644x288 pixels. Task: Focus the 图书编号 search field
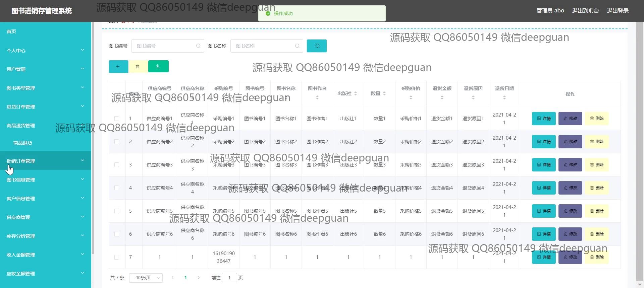click(164, 46)
